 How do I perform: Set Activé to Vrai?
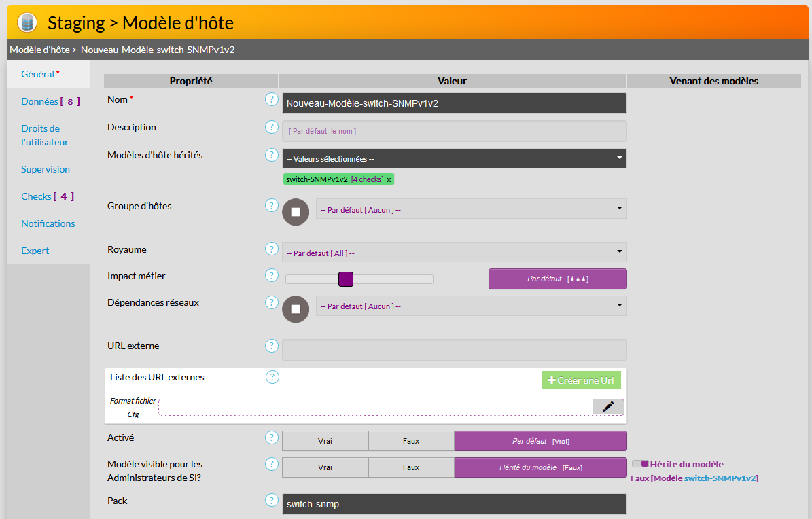point(325,441)
